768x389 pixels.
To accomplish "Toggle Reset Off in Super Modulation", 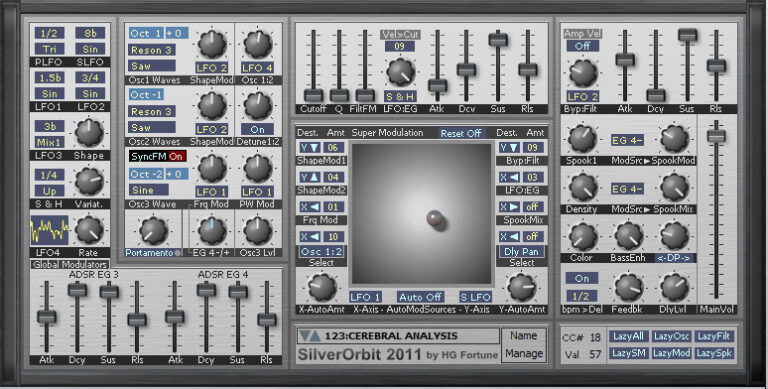I will point(460,133).
